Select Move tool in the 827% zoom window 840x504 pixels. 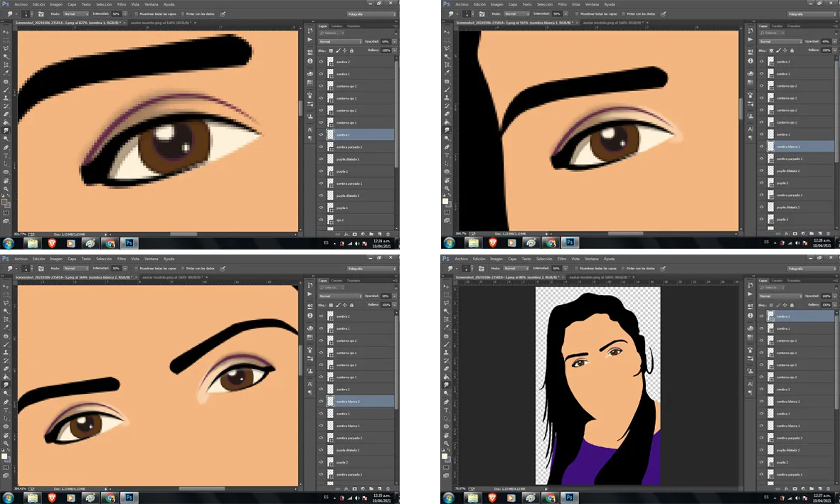pos(6,32)
